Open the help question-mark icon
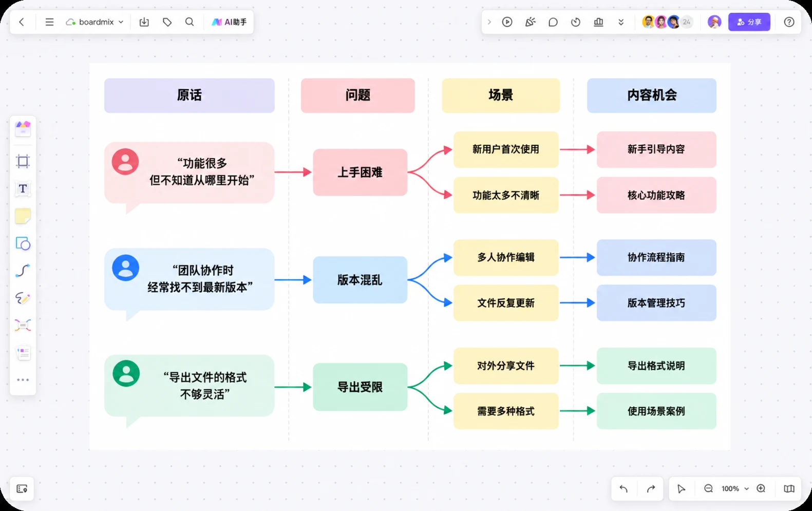 (x=789, y=22)
